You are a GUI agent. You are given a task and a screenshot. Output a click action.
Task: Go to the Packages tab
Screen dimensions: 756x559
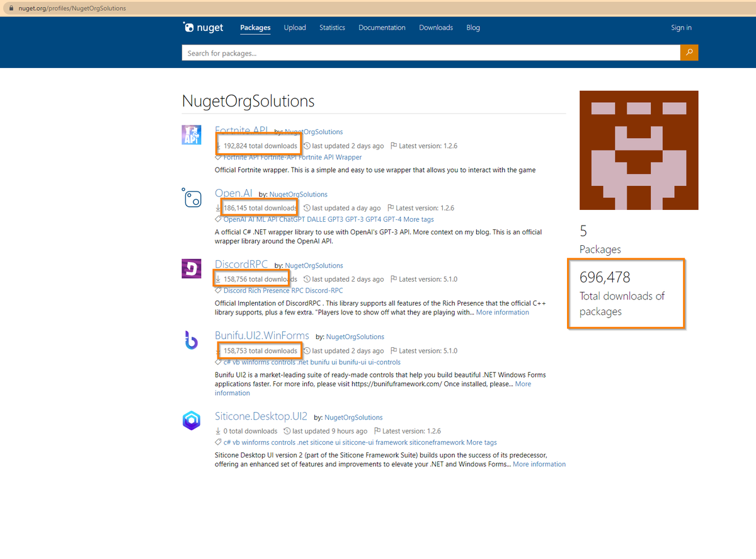pos(255,28)
